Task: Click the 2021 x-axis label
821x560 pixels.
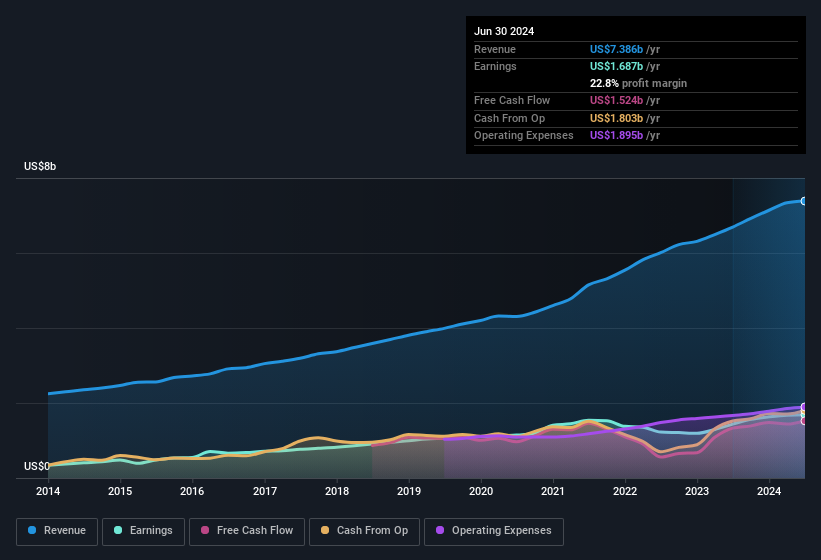Action: 553,491
